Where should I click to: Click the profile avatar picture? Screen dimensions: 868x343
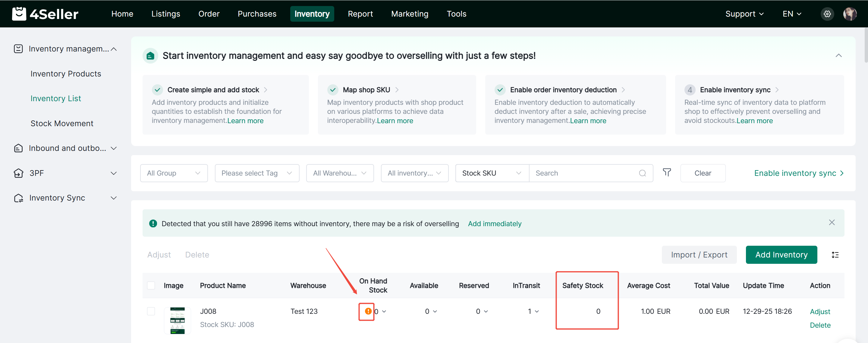click(850, 14)
